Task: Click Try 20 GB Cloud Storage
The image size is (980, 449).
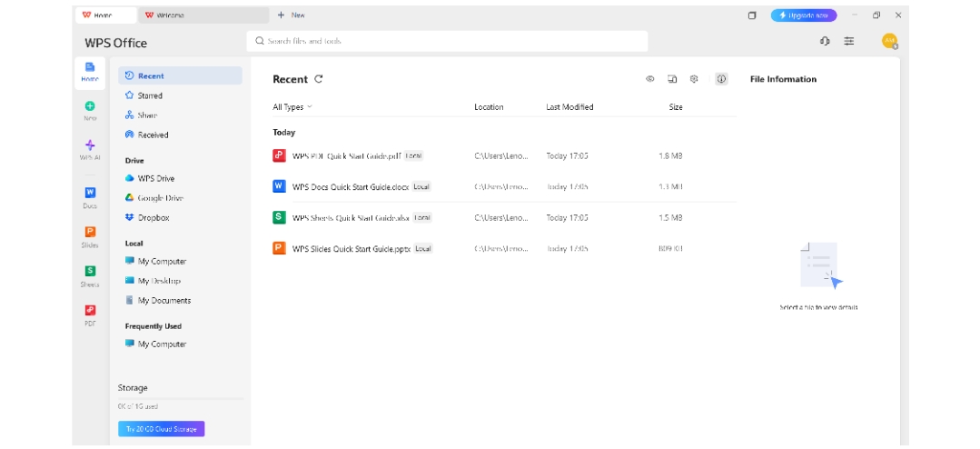Action: tap(161, 428)
